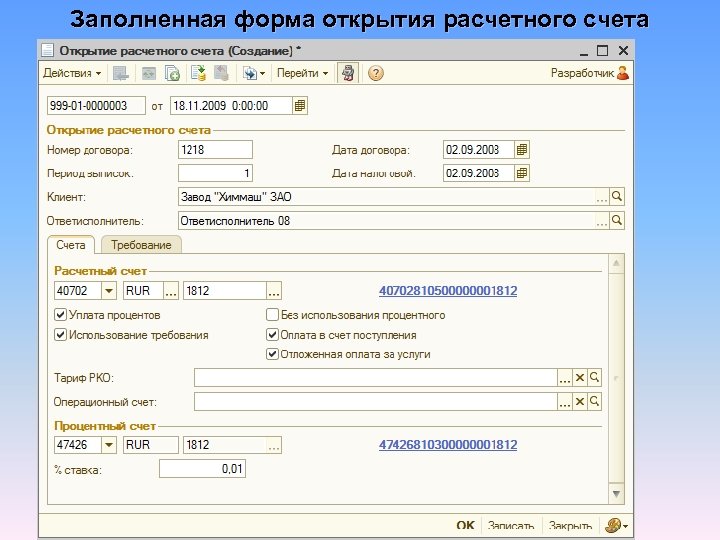Image resolution: width=720 pixels, height=540 pixels.
Task: Toggle Отложенная оплата за услуги checkbox
Action: tap(272, 354)
